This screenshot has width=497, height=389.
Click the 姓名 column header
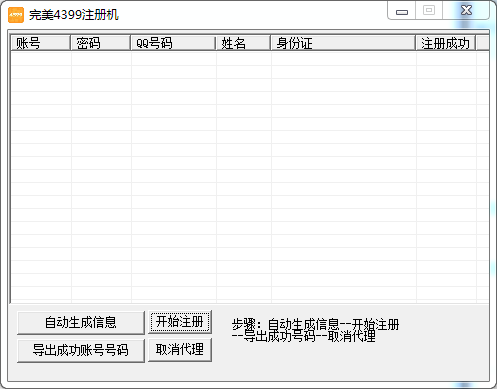pyautogui.click(x=243, y=43)
